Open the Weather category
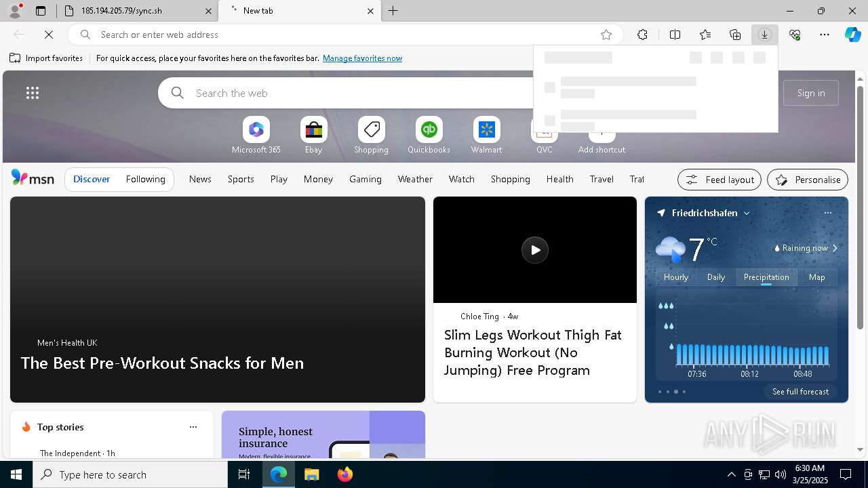Screen dimensions: 868x488 415,179
